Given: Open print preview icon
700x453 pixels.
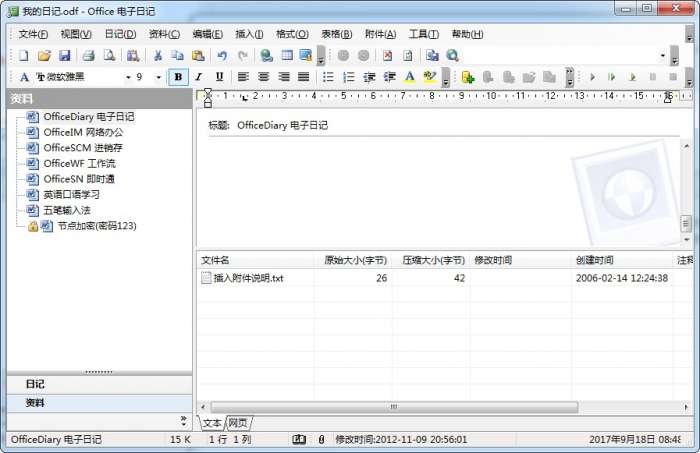Looking at the screenshot, I should click(x=109, y=56).
